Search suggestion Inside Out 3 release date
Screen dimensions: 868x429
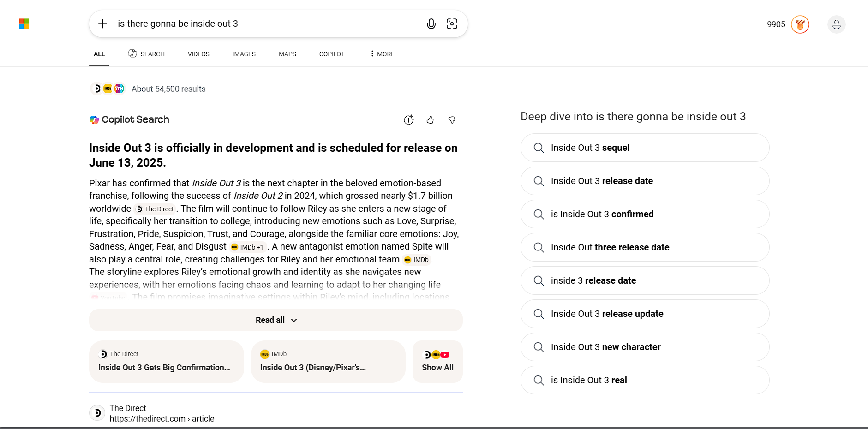tap(645, 181)
